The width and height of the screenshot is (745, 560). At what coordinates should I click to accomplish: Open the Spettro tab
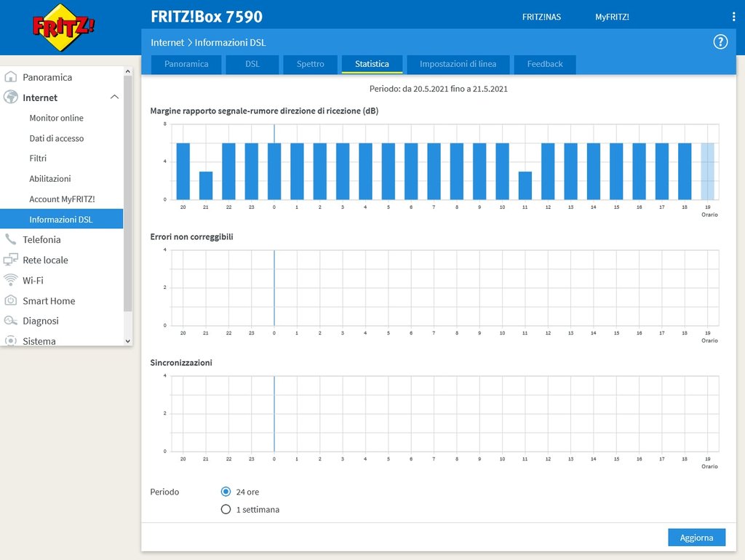click(x=310, y=64)
